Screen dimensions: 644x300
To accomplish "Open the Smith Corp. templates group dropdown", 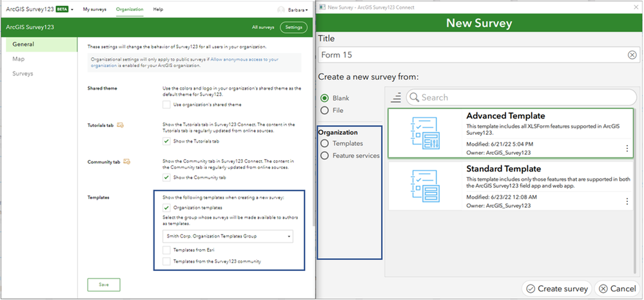I will click(228, 236).
